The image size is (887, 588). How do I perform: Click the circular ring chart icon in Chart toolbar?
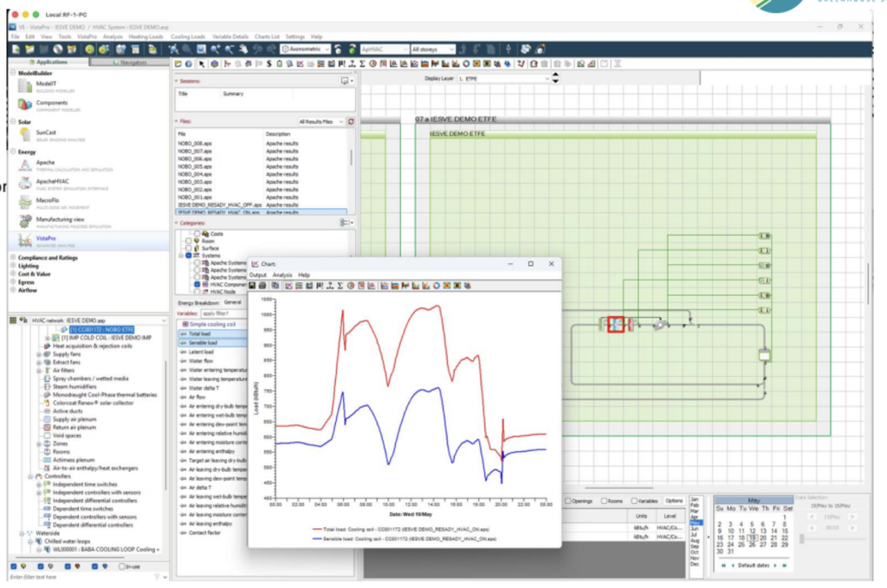click(437, 286)
